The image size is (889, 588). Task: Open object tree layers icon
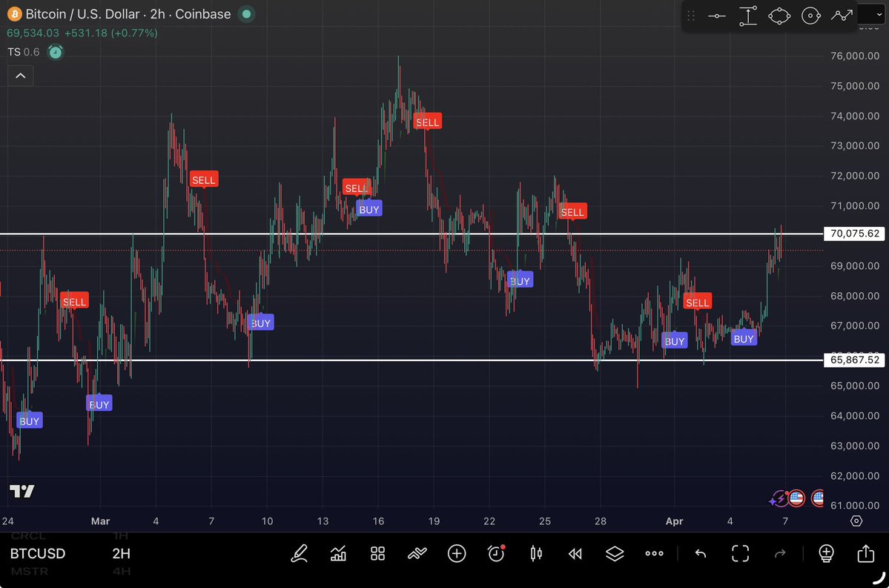[615, 553]
